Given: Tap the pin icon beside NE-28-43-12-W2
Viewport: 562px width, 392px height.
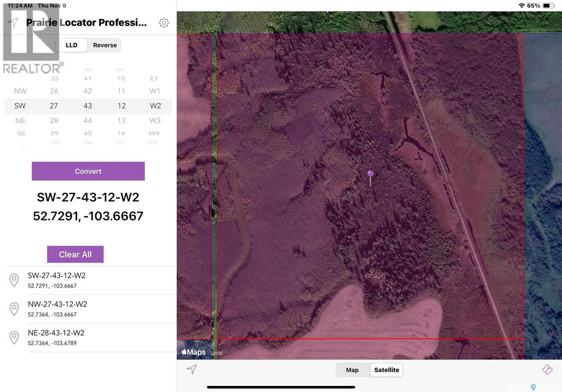Looking at the screenshot, I should coord(14,337).
